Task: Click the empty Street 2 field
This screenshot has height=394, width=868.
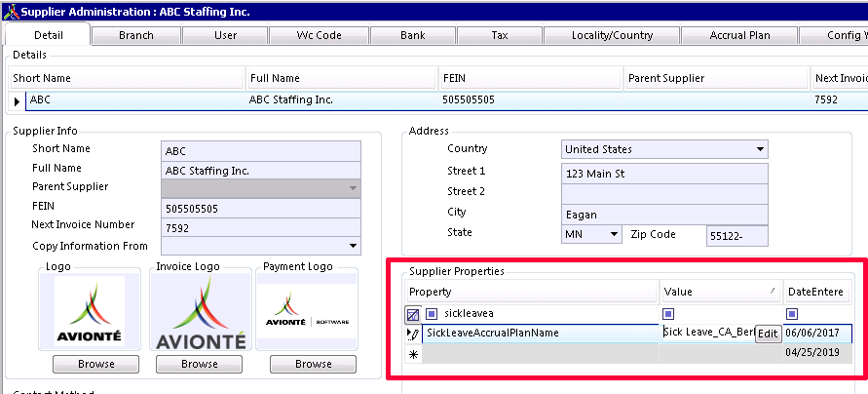Action: [x=664, y=194]
